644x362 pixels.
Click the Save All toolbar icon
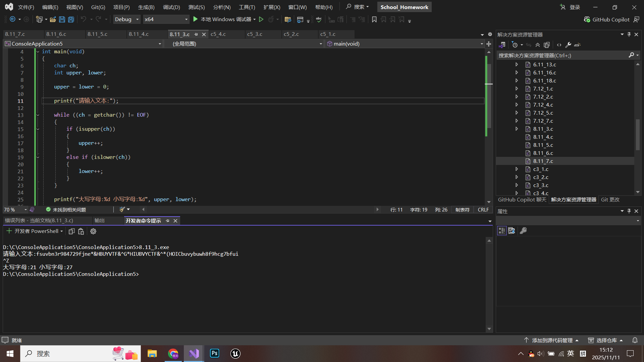pos(71,19)
